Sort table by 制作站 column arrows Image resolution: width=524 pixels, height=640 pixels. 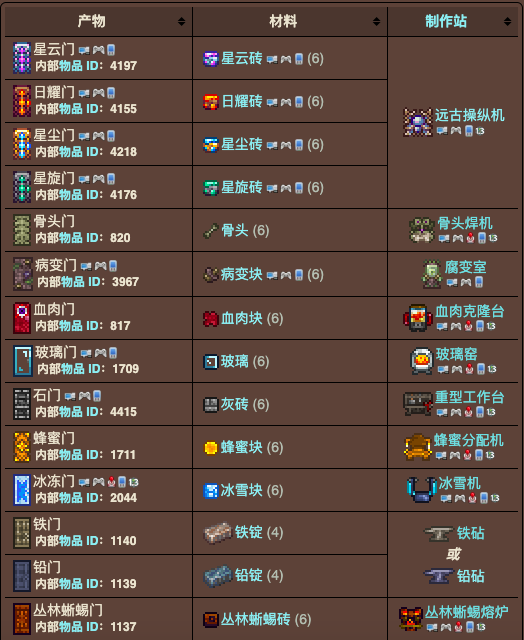coord(507,22)
